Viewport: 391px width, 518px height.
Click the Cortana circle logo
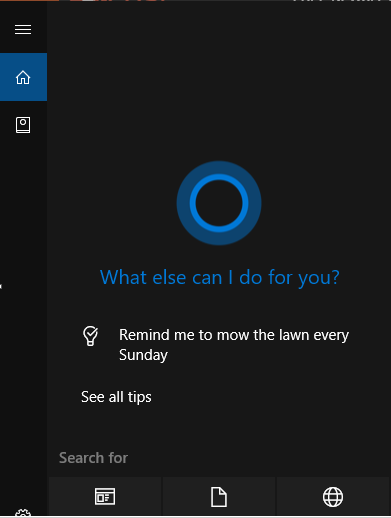click(219, 203)
